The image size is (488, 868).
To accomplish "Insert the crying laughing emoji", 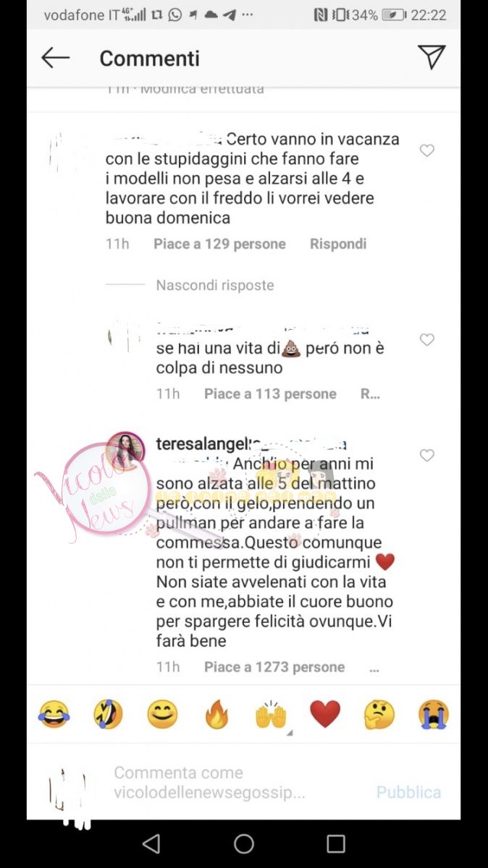I will point(54,715).
